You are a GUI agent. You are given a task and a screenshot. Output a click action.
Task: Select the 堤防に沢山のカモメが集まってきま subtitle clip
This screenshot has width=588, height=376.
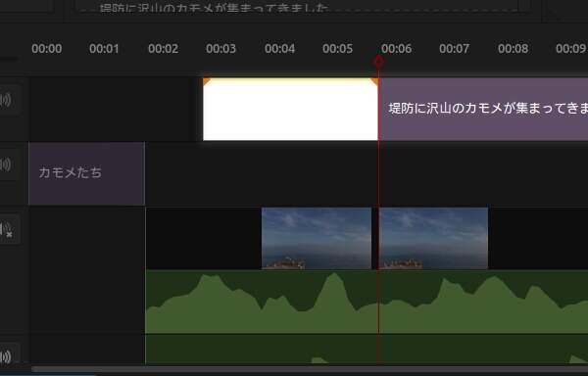coord(484,109)
